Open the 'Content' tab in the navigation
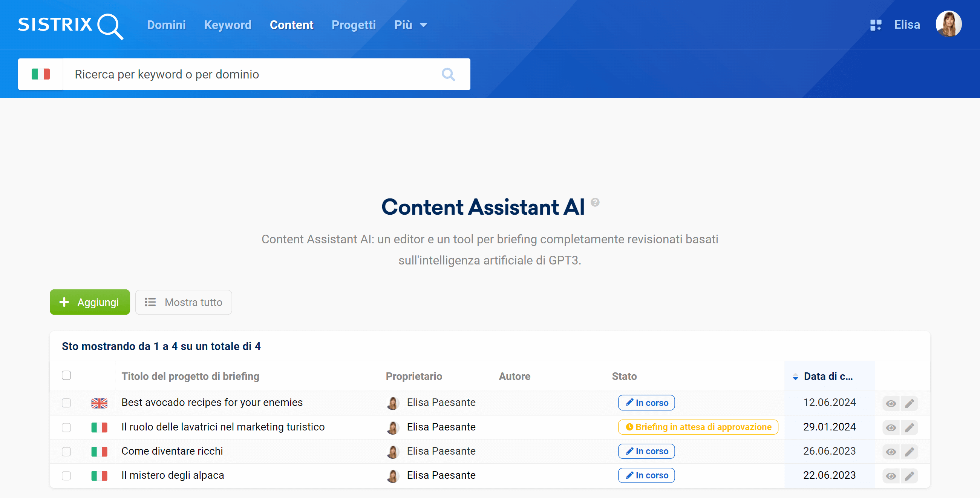Screen dimensions: 980x498 tap(291, 25)
